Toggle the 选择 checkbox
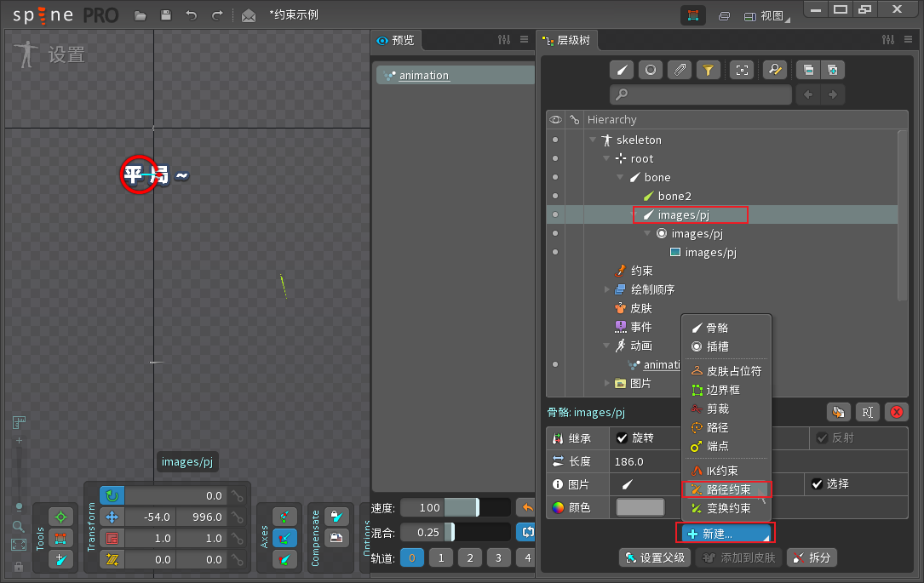 818,483
